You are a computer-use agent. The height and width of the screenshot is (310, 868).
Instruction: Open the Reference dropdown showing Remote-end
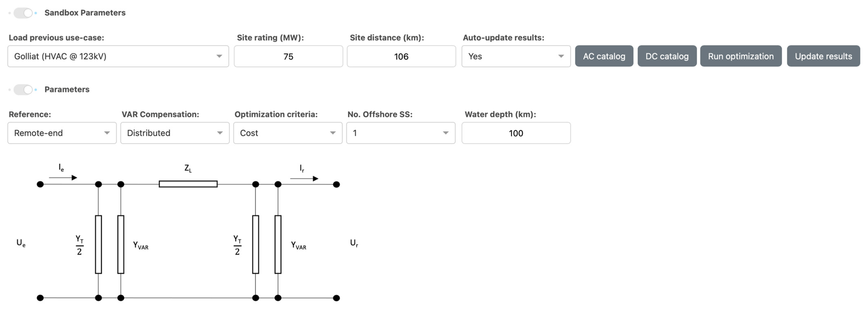click(x=62, y=133)
